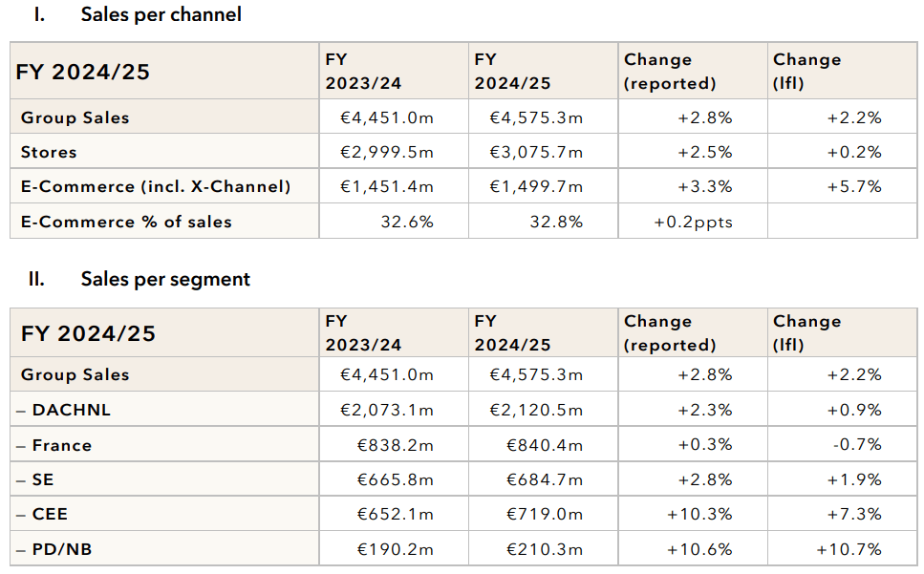
Task: Click the €684.7m SE sales value
Action: tap(544, 479)
